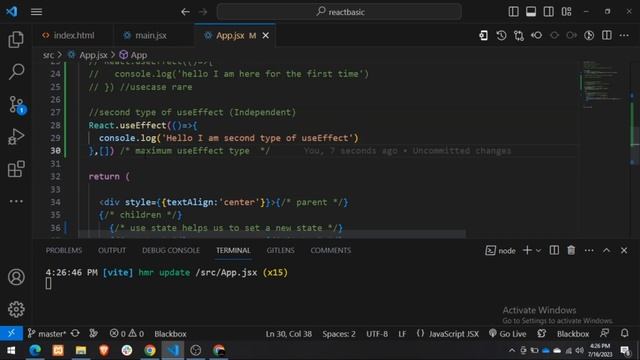The image size is (640, 360).
Task: Toggle file blame eye-arrow icon
Action: coord(536,36)
